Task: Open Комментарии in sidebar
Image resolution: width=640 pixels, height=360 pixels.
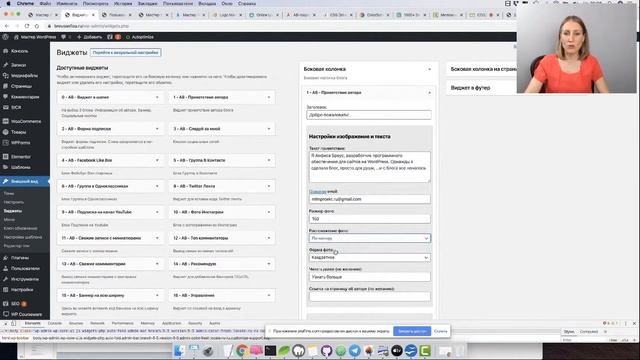Action: point(24,97)
